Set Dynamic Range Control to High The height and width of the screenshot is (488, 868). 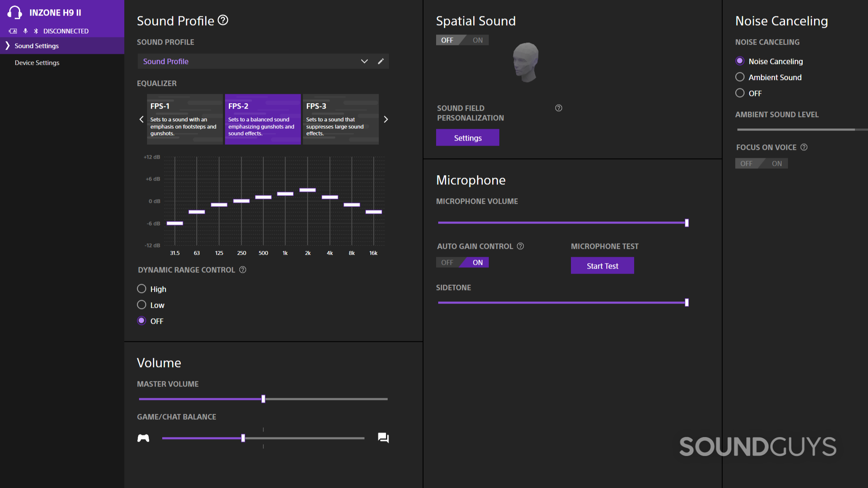pyautogui.click(x=142, y=289)
